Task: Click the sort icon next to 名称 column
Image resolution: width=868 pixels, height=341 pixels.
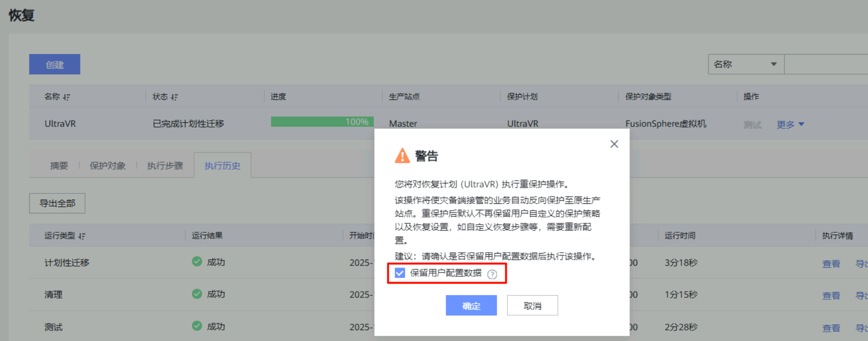Action: (x=67, y=97)
